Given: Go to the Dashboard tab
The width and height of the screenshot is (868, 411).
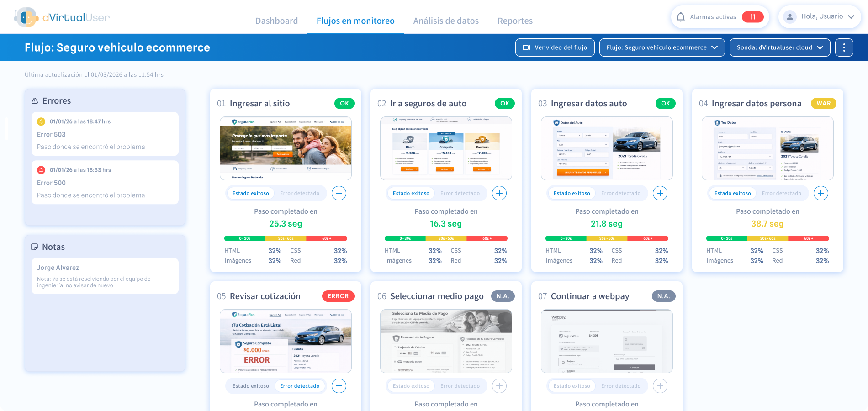Looking at the screenshot, I should click(276, 21).
